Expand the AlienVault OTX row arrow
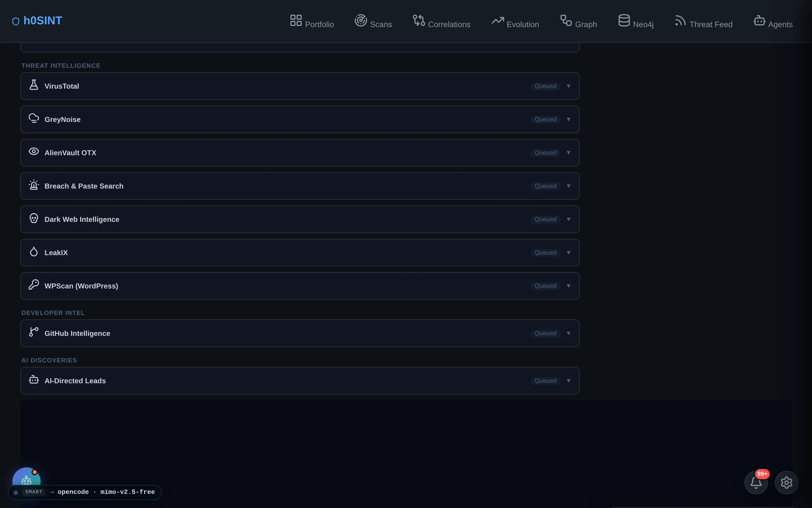812x508 pixels. coord(568,152)
